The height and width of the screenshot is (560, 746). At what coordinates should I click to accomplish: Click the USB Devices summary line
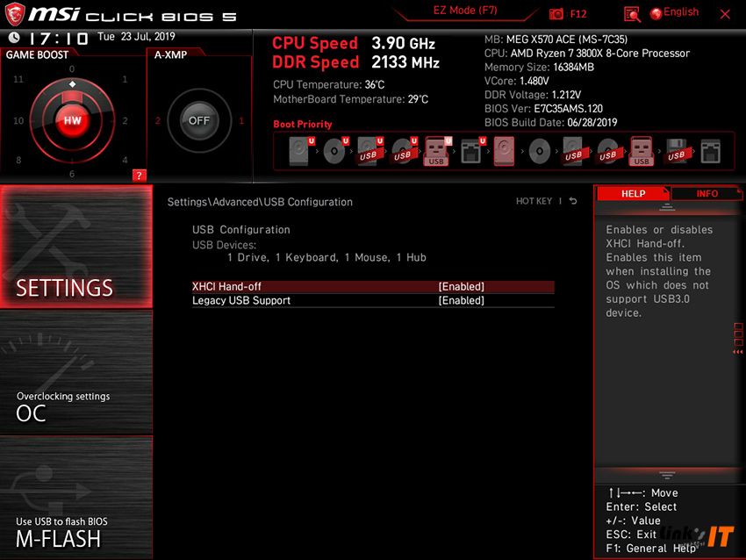tap(326, 257)
